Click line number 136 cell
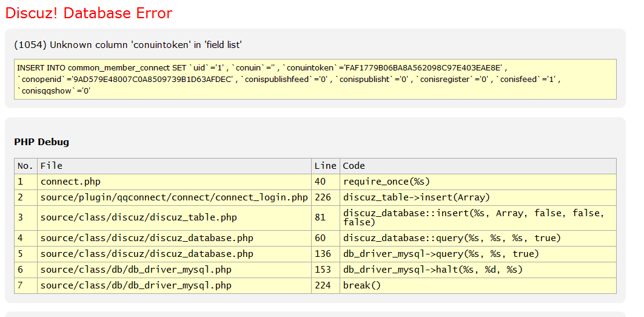Screen dimensions: 644x317 [x=326, y=254]
